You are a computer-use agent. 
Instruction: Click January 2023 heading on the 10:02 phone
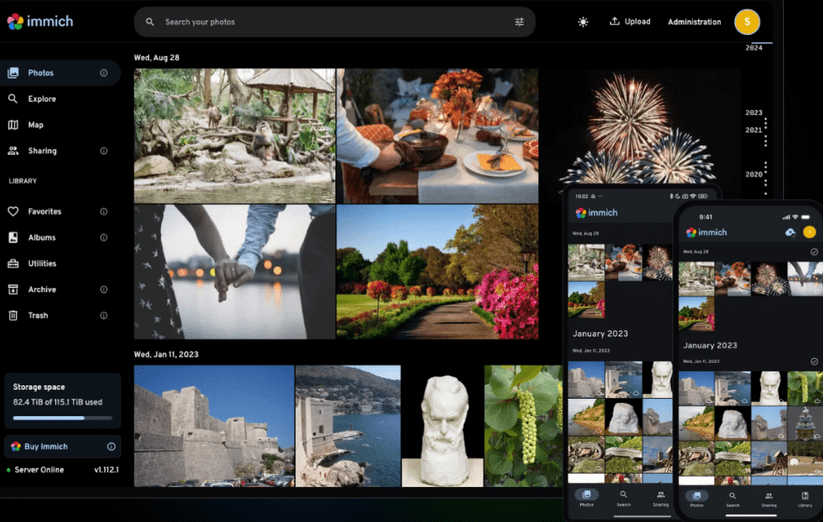[600, 334]
